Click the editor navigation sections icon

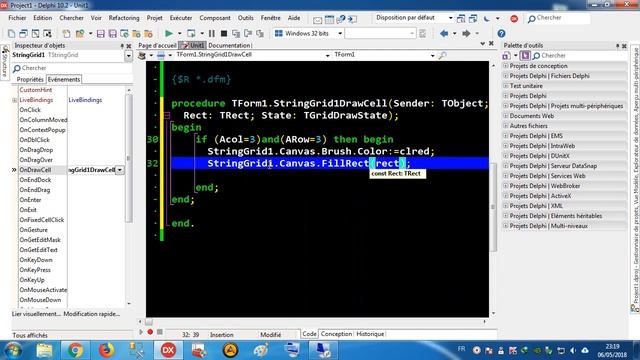point(161,55)
